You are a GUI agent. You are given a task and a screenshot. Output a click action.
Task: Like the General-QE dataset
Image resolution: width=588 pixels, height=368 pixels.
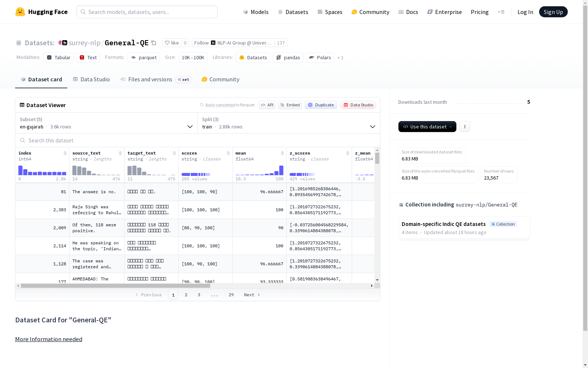172,43
